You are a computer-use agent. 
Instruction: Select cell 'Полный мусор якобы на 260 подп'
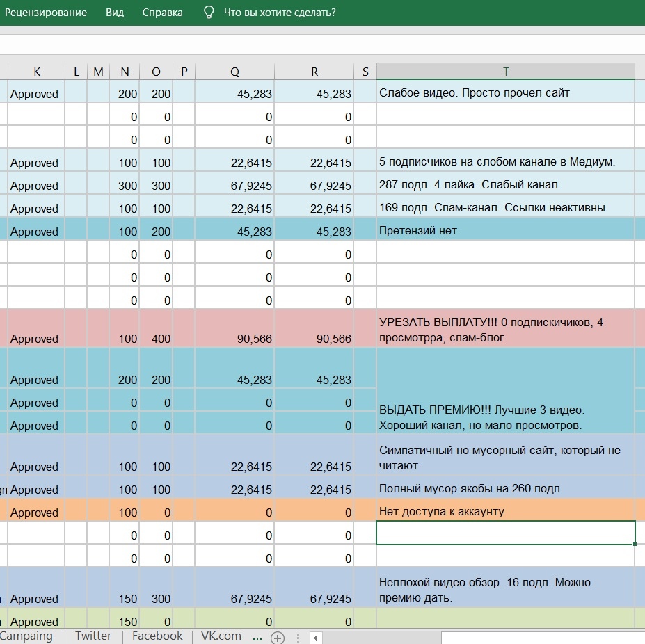coord(506,488)
